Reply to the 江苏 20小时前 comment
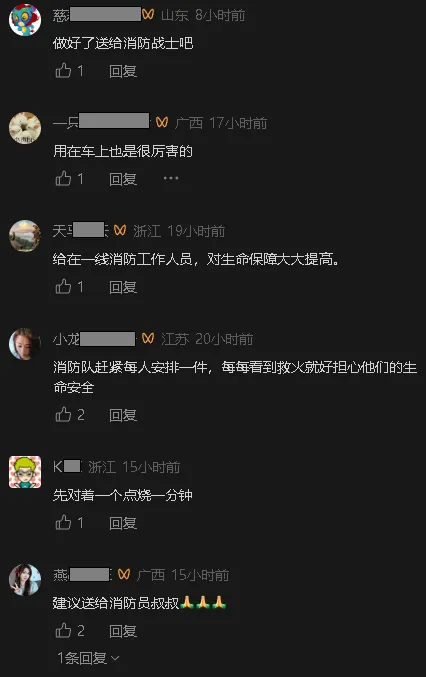 pyautogui.click(x=123, y=415)
